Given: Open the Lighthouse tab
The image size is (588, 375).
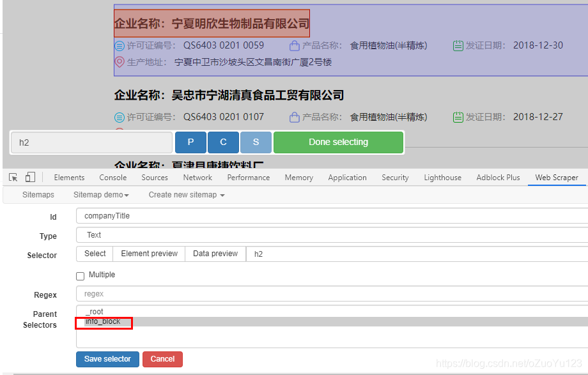Looking at the screenshot, I should pyautogui.click(x=442, y=178).
